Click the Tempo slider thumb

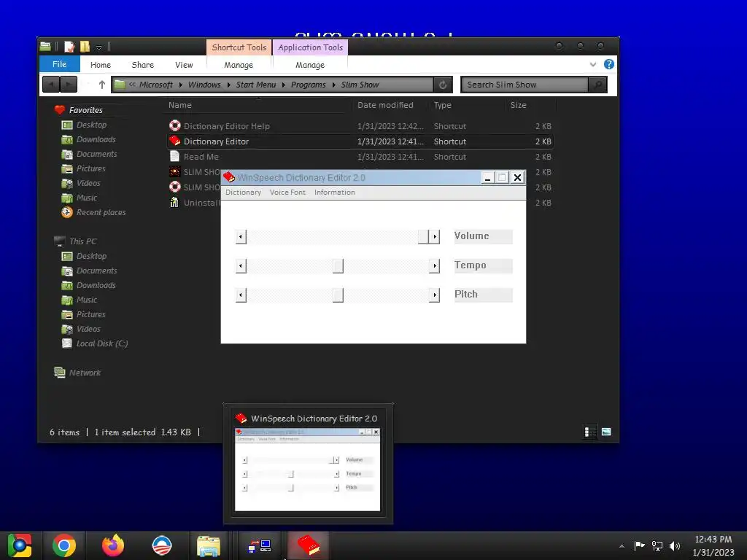pyautogui.click(x=338, y=266)
